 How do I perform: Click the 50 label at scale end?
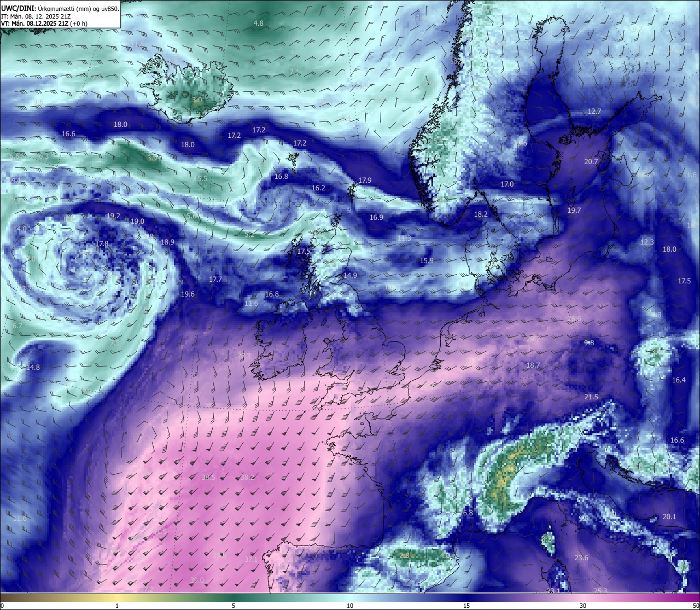pyautogui.click(x=696, y=606)
